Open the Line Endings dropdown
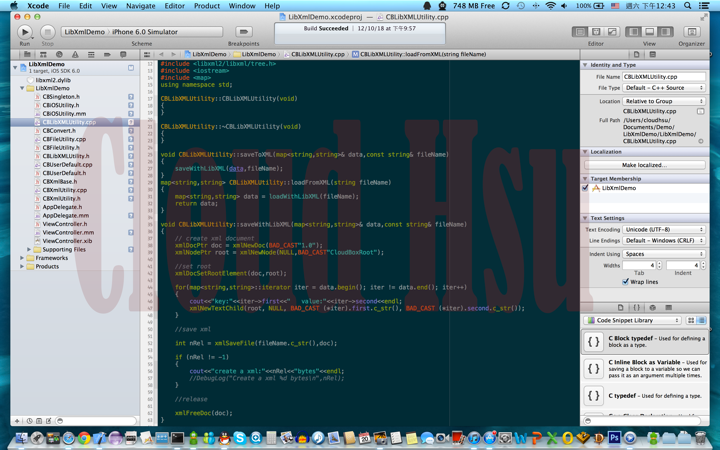The width and height of the screenshot is (720, 450). (x=664, y=241)
